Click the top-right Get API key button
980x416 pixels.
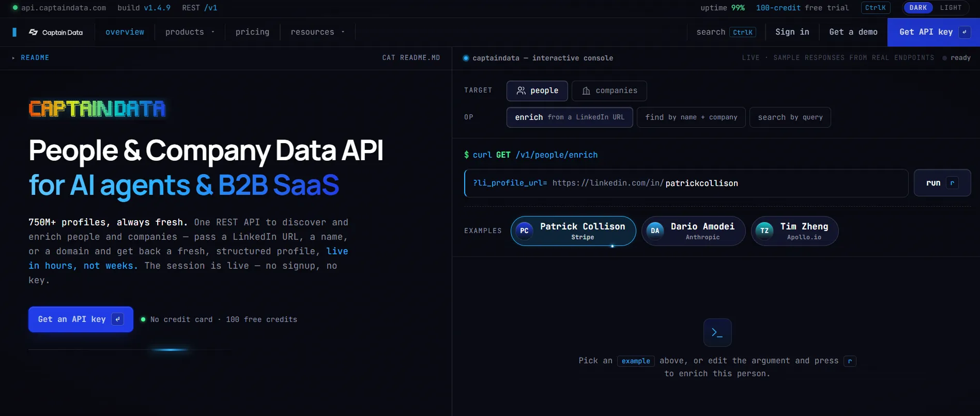point(933,32)
